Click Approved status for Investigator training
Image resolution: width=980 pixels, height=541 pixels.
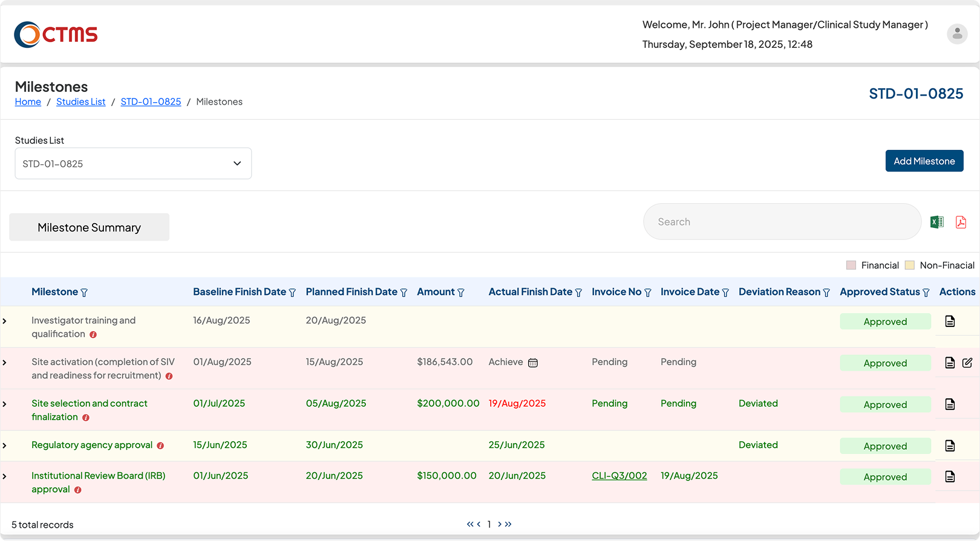pos(885,322)
